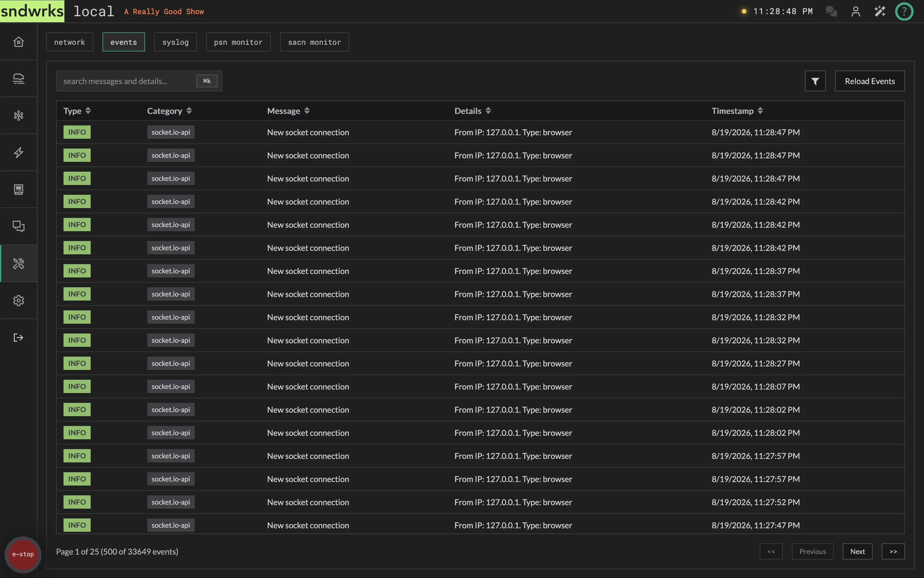Screen dimensions: 924x578
Task: Sort table by Details column
Action: [x=473, y=111]
